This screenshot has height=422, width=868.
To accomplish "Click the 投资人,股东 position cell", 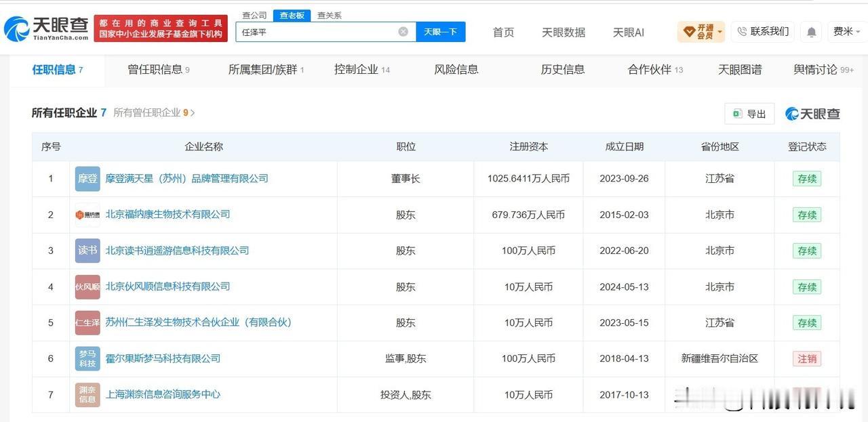I will tap(406, 394).
